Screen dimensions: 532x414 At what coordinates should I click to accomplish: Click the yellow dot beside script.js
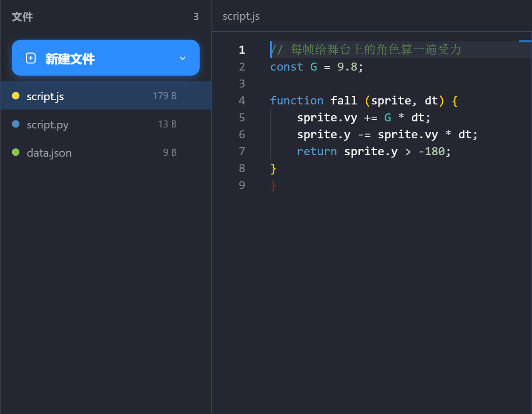click(16, 96)
